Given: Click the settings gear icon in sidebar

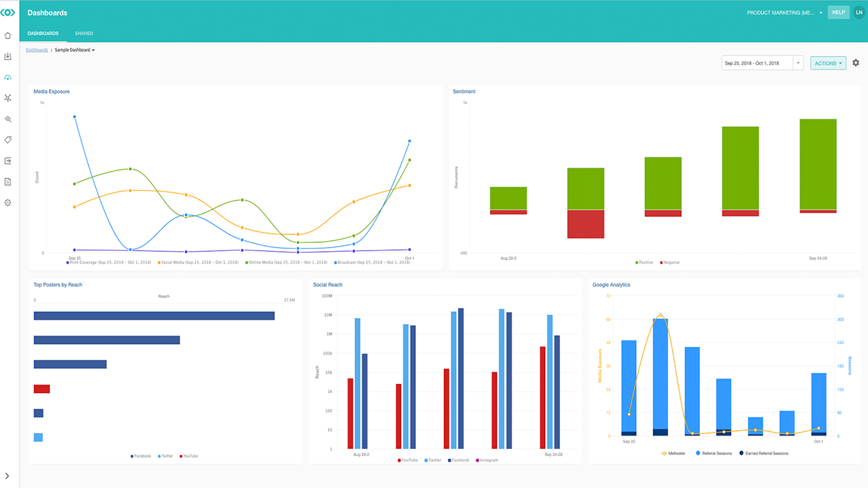Looking at the screenshot, I should 8,202.
